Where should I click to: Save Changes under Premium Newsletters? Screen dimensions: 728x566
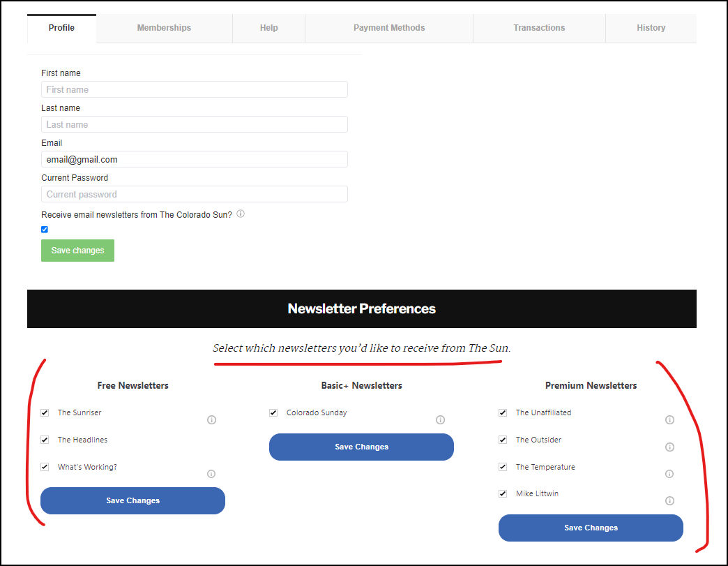pyautogui.click(x=591, y=528)
